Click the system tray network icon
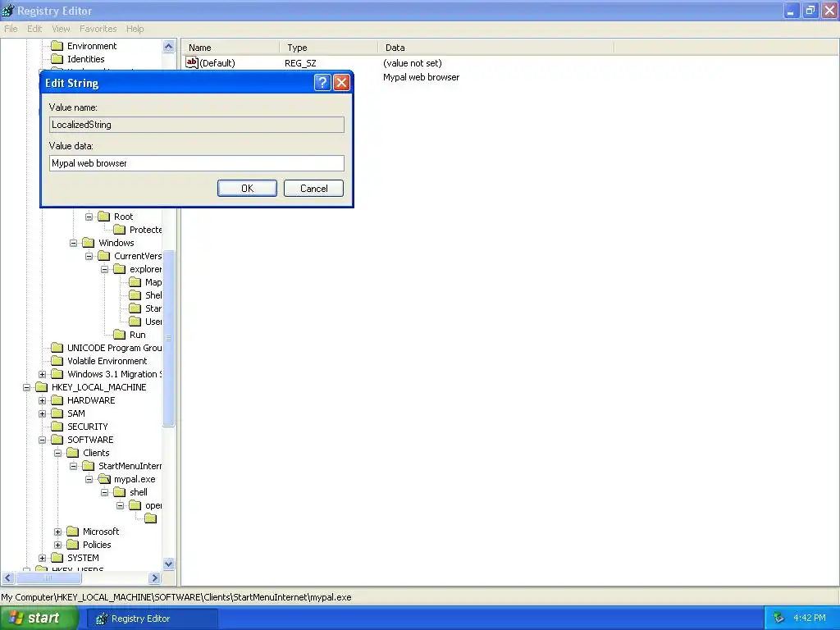The width and height of the screenshot is (840, 630). tap(778, 619)
